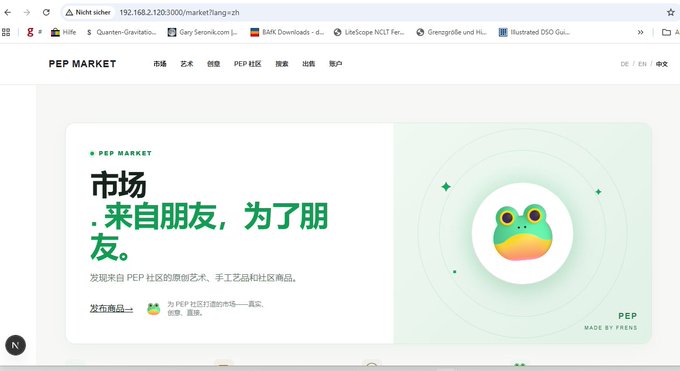Switch site language to DE
Screen dimensions: 680x371
pyautogui.click(x=624, y=64)
